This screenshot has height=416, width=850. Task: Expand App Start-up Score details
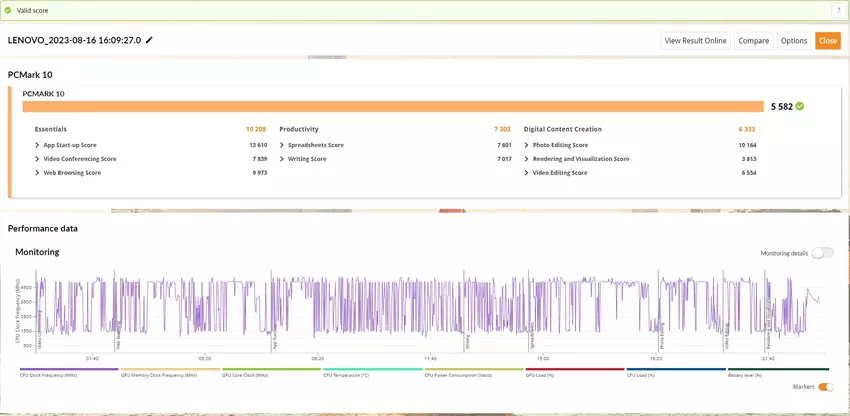click(x=37, y=145)
